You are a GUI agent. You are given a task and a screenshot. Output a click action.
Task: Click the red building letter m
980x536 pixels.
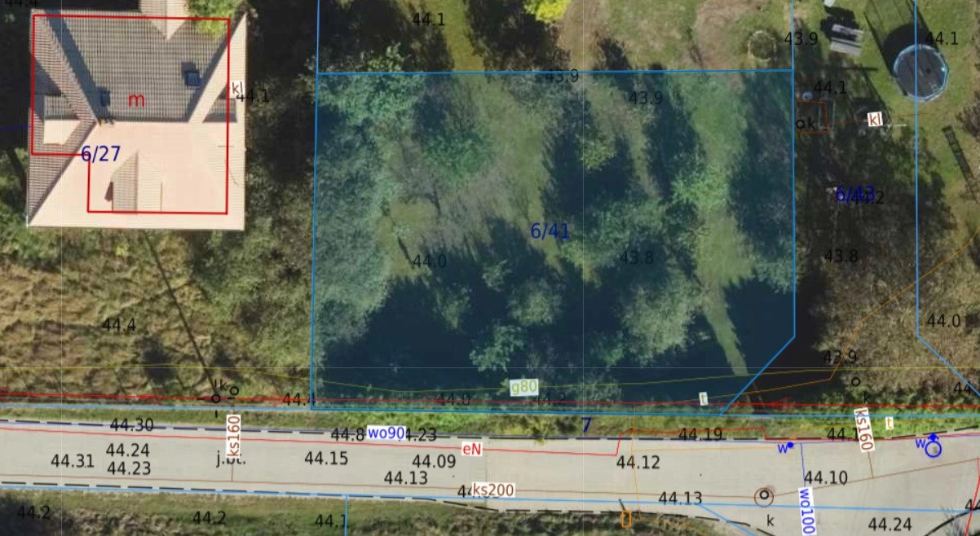[136, 100]
